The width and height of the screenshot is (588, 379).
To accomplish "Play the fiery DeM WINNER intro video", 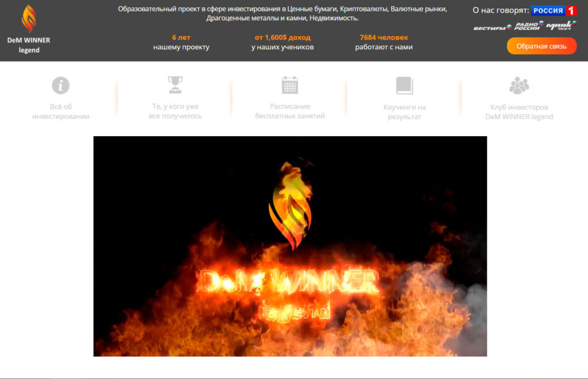I will pyautogui.click(x=290, y=246).
